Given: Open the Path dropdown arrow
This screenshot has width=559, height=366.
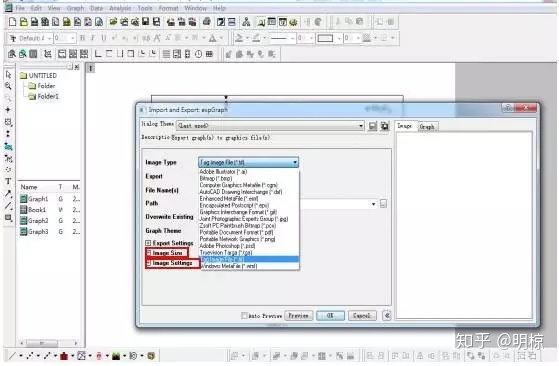Looking at the screenshot, I should (x=373, y=204).
